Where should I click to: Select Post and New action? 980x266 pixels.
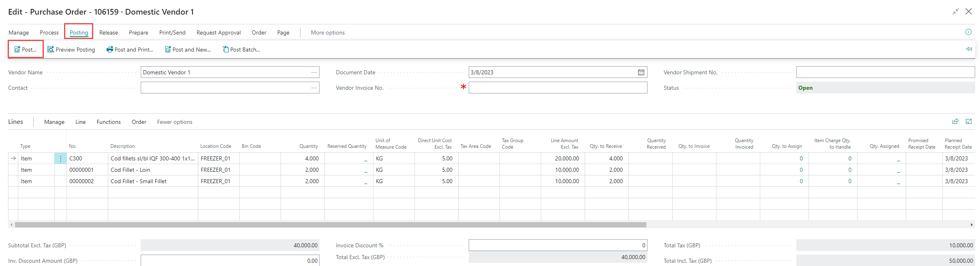[x=188, y=50]
